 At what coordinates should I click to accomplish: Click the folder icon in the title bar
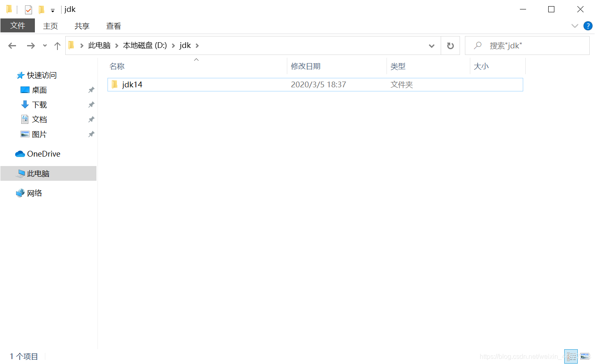point(9,9)
